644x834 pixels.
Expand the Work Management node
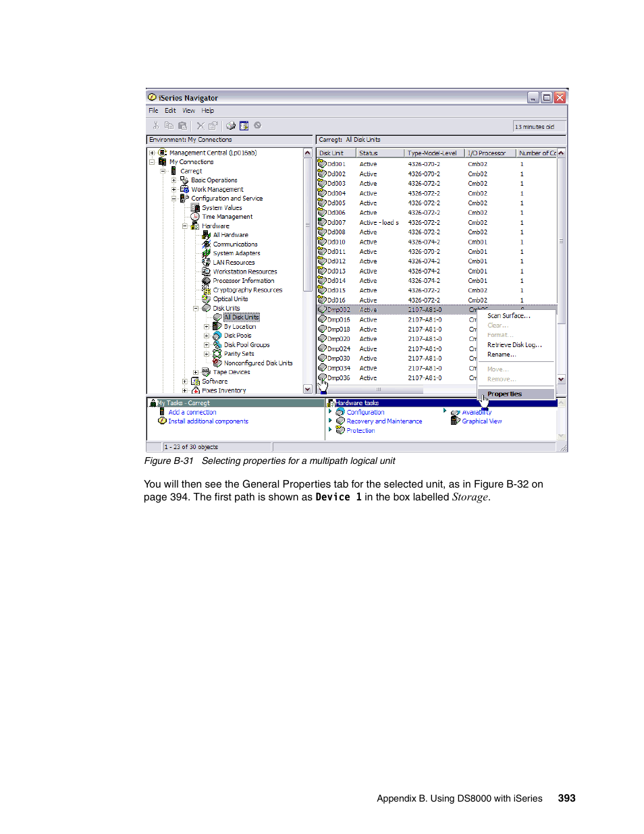click(174, 190)
